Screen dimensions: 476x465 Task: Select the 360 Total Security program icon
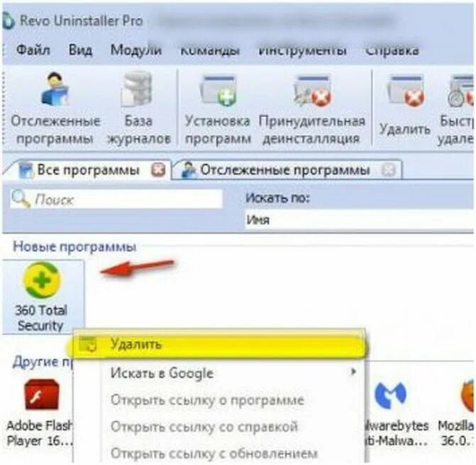point(42,297)
